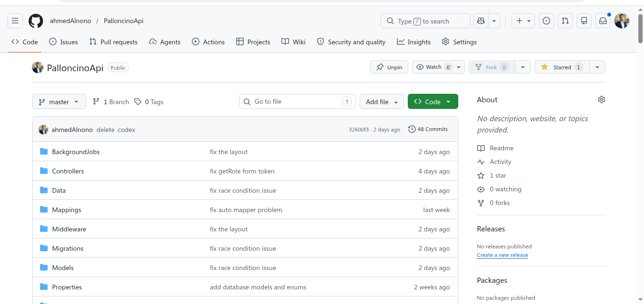Expand the Copilot dropdown arrow
The height and width of the screenshot is (304, 644).
(494, 21)
